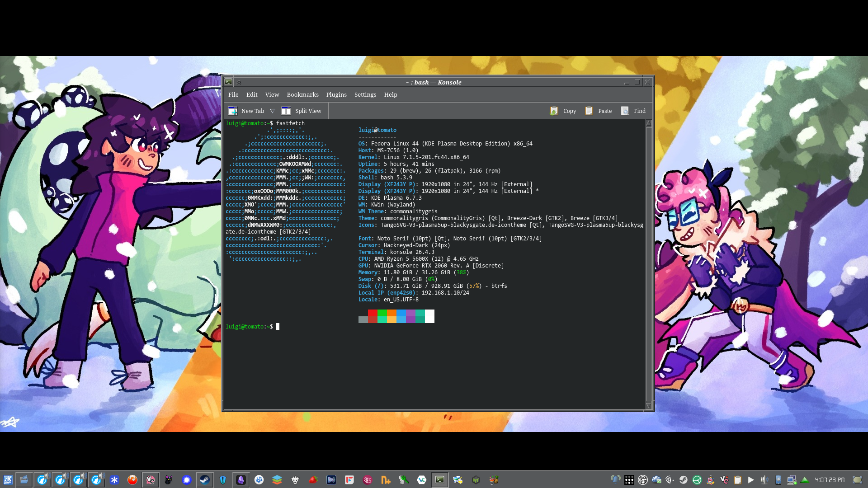Viewport: 868px width, 488px height.
Task: Click the black cat app icon in taskbar
Action: click(169, 480)
